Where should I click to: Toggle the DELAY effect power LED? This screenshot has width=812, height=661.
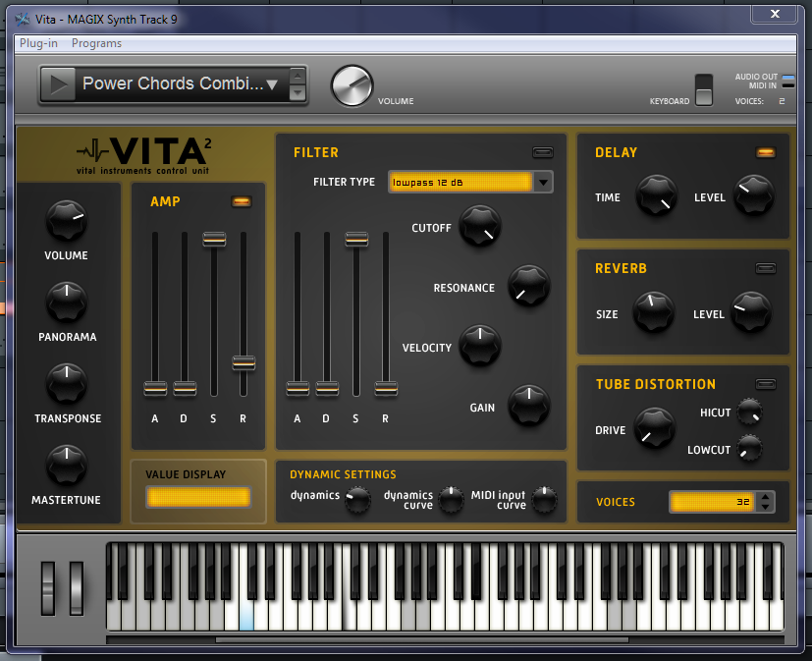pyautogui.click(x=766, y=152)
